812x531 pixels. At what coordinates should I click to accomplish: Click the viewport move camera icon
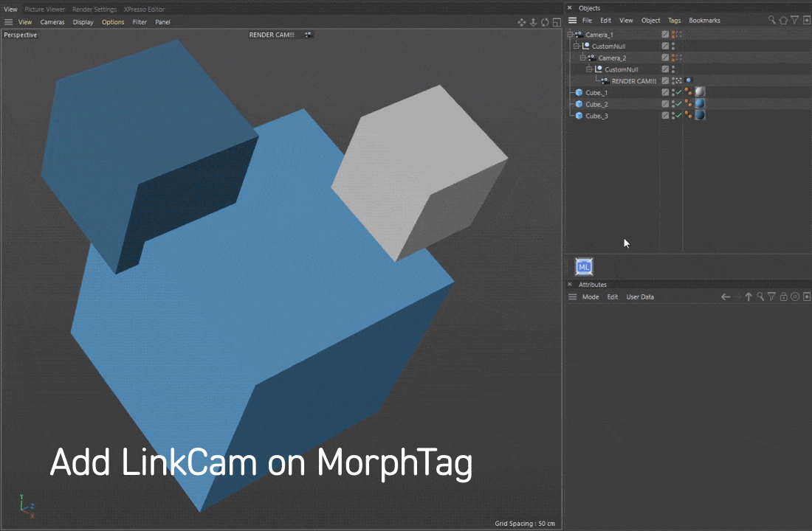[521, 22]
